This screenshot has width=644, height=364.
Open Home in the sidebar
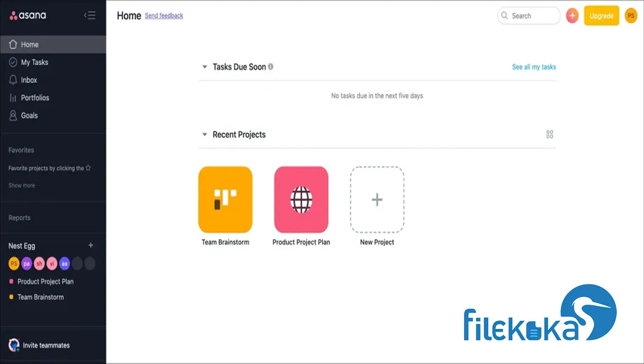[53, 45]
